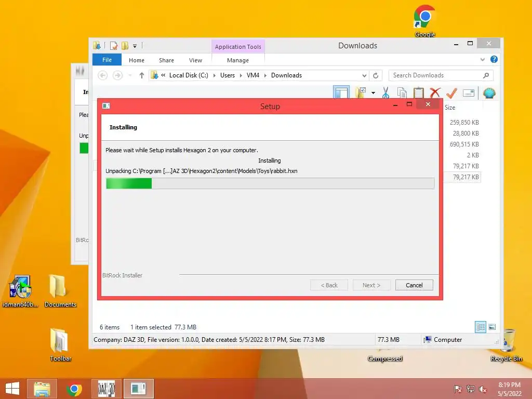Open the address bar history dropdown
Viewport: 532px width, 399px height.
tap(364, 75)
